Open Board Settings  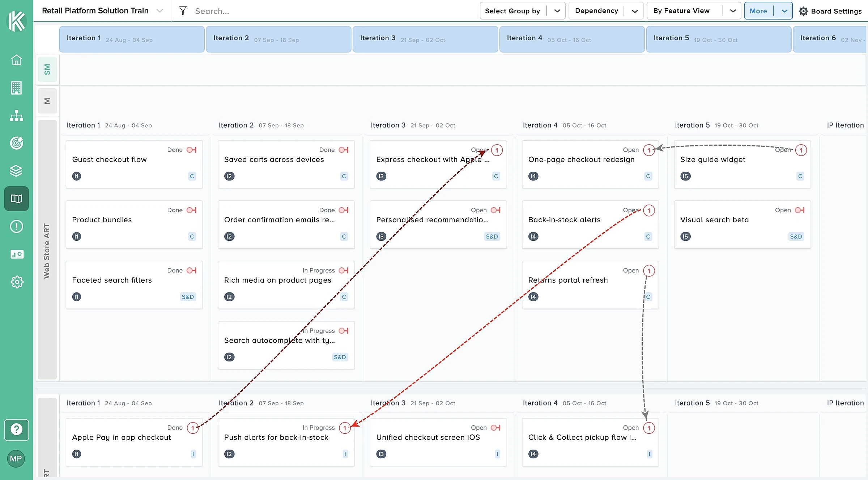coord(830,11)
